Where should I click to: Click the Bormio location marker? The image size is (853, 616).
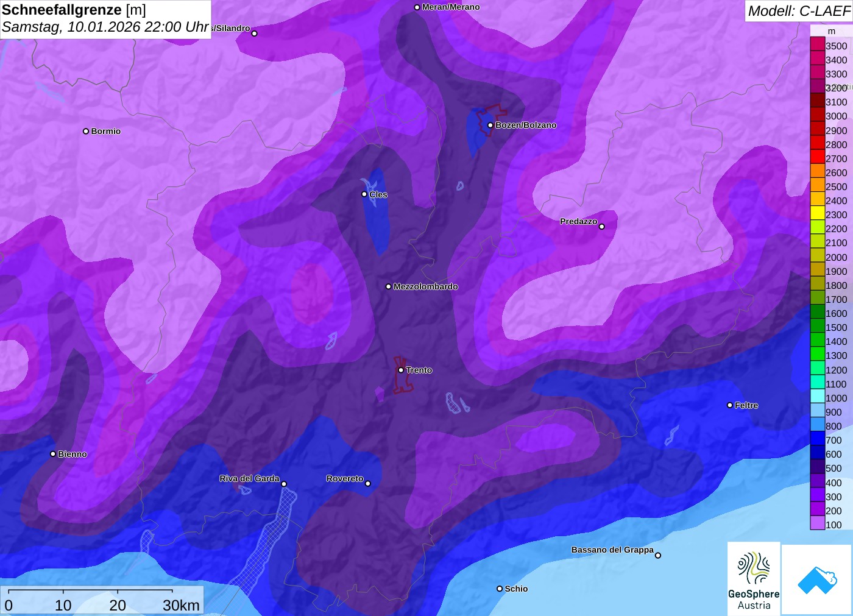pyautogui.click(x=86, y=131)
